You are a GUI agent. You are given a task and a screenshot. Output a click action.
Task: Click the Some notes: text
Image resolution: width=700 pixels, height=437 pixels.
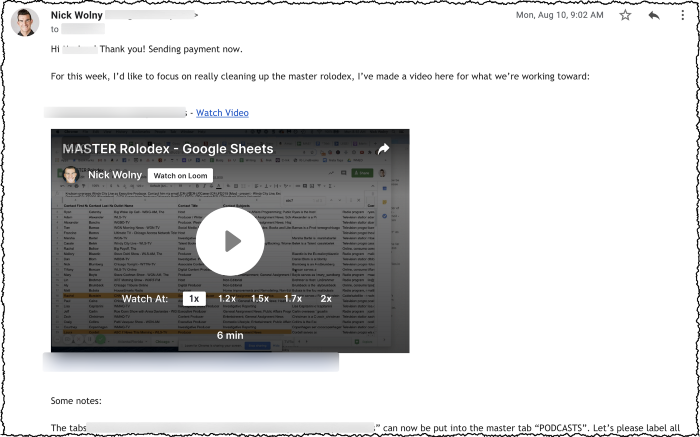point(76,401)
